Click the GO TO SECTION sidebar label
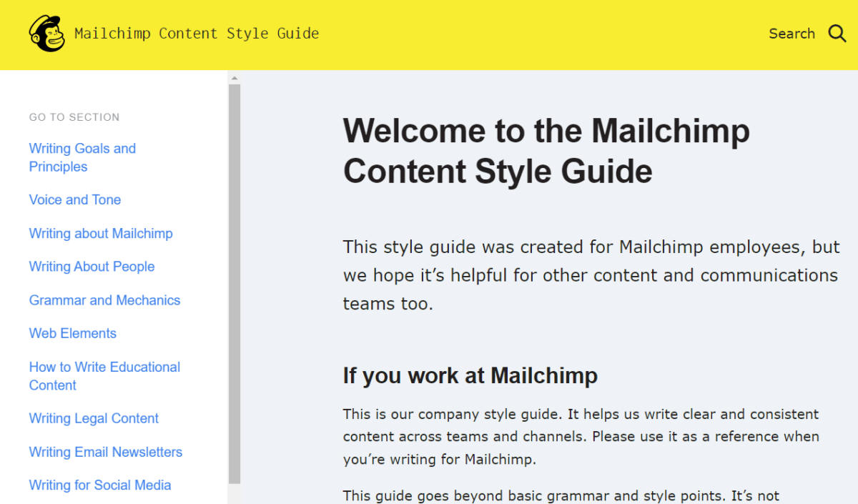The image size is (858, 504). pyautogui.click(x=74, y=117)
